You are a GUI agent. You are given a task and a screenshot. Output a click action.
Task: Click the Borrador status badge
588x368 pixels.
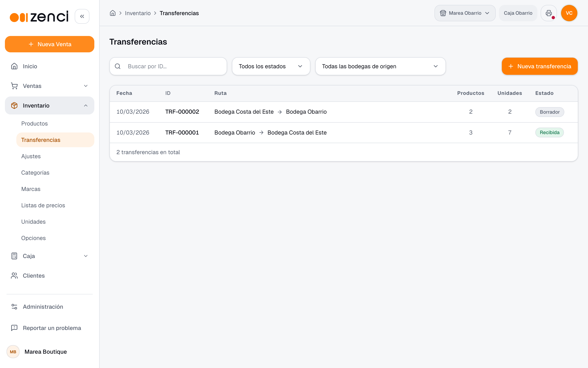coord(550,112)
